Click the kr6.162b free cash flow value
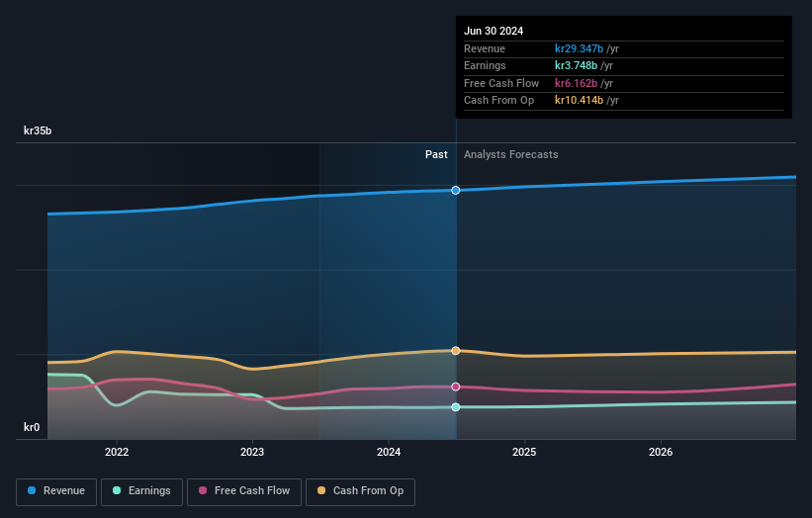Image resolution: width=812 pixels, height=518 pixels. point(576,83)
